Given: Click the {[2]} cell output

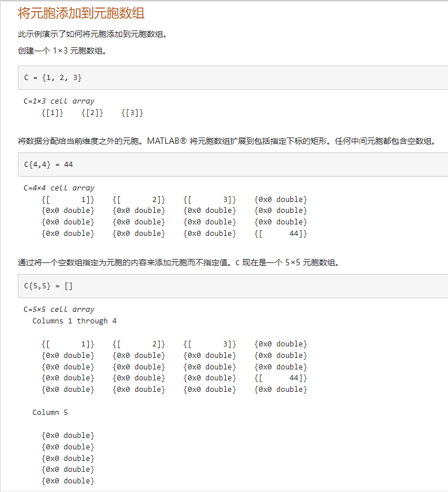Looking at the screenshot, I should coord(92,113).
